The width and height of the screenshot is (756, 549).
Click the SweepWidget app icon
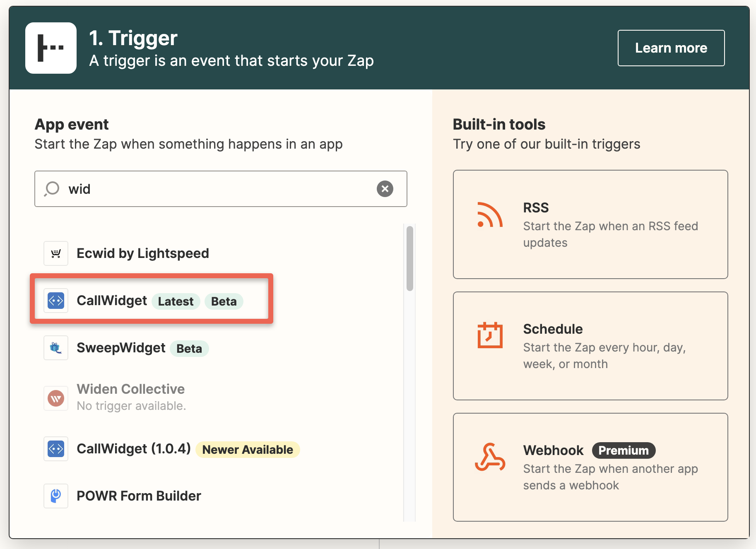(56, 348)
